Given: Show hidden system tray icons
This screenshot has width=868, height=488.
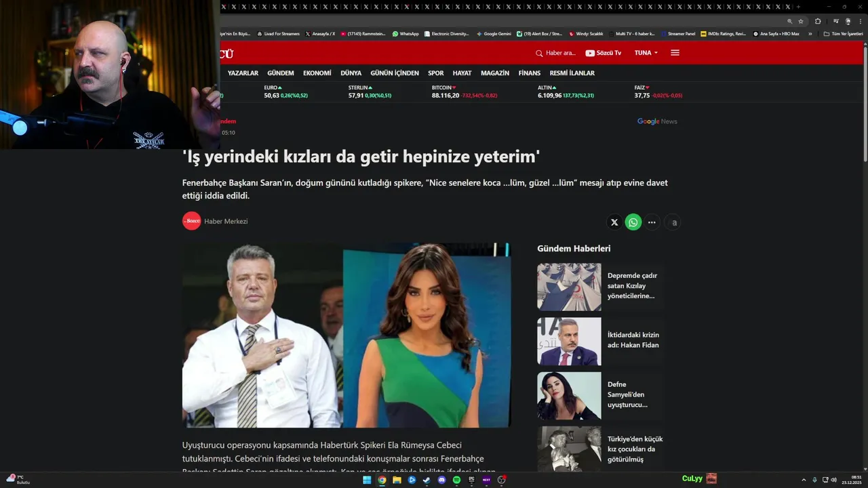Looking at the screenshot, I should coord(804,480).
